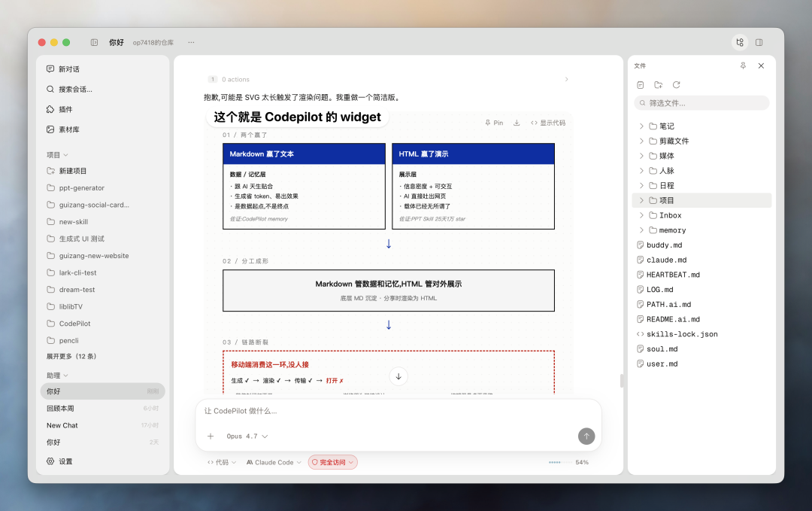Click the 筛选文件 filter field
Viewport: 812px width, 511px height.
coord(701,103)
